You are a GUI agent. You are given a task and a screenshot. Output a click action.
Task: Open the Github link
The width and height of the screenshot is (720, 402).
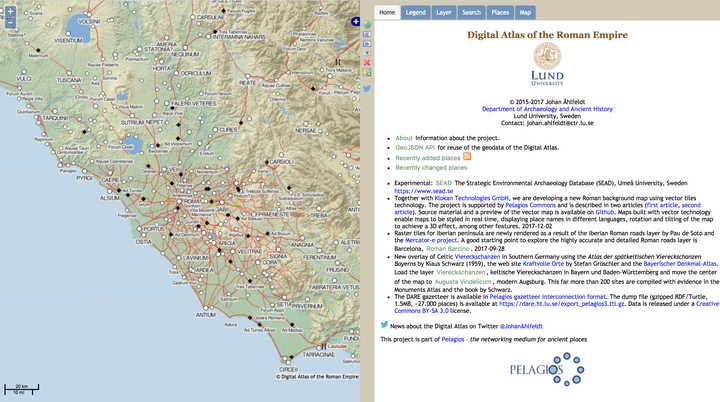(x=605, y=212)
